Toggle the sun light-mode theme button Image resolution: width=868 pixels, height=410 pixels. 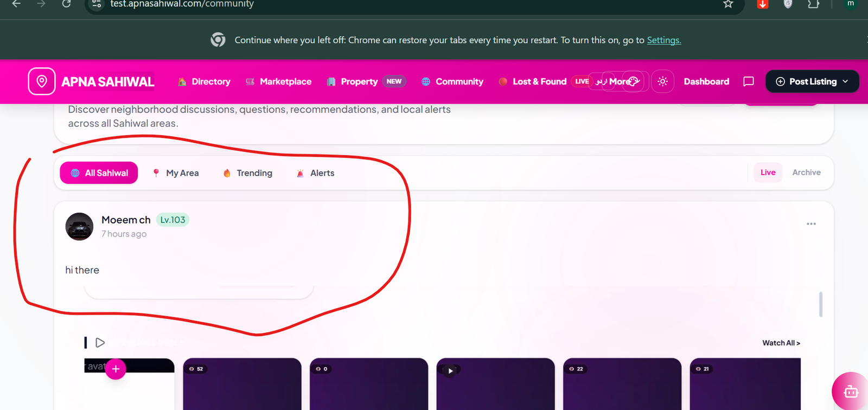(662, 81)
